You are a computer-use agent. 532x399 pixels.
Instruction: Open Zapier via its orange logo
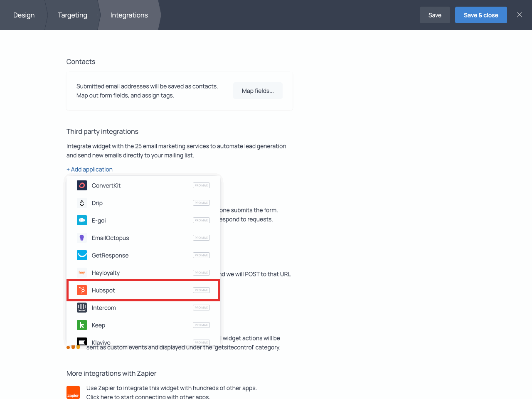(x=73, y=392)
